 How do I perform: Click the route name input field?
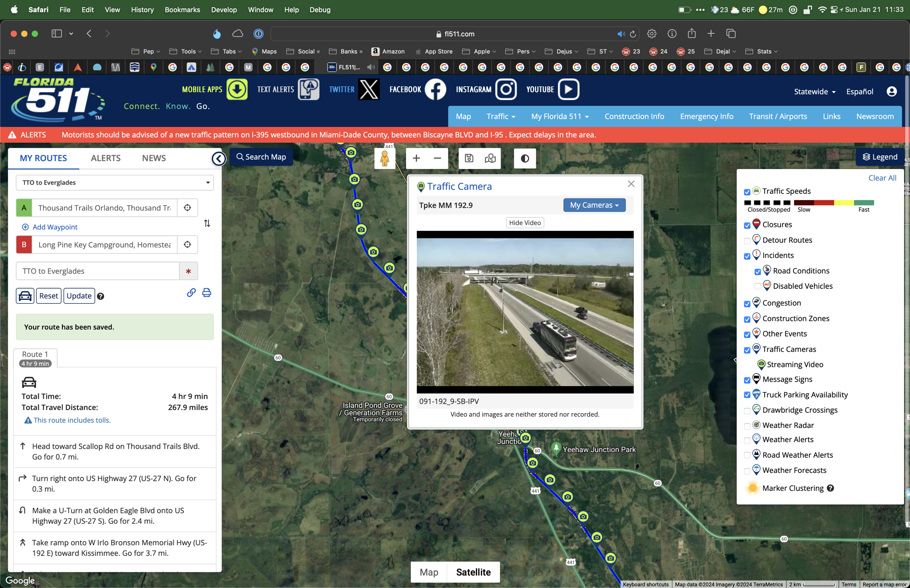(97, 271)
